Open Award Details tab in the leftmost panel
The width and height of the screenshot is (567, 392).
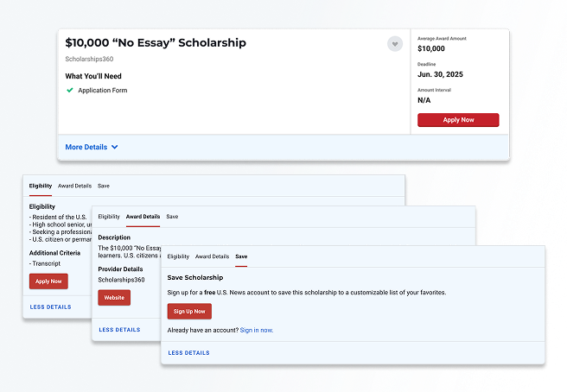(74, 186)
